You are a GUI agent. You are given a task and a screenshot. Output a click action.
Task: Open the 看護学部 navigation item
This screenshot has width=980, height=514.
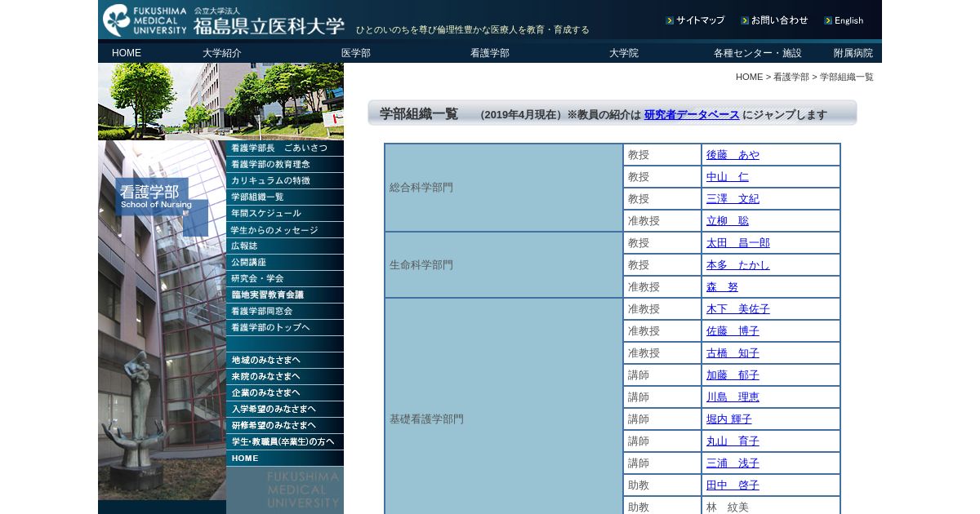tap(490, 53)
